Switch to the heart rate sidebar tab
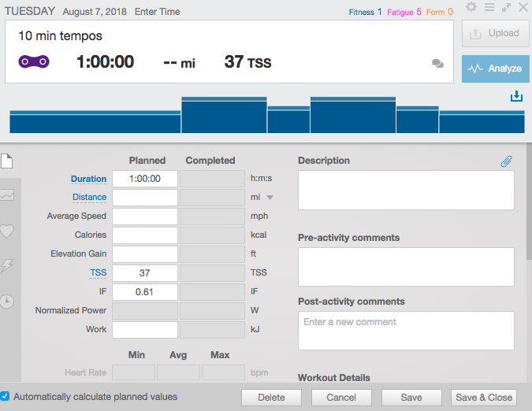Viewport: 532px width, 411px height. tap(7, 231)
